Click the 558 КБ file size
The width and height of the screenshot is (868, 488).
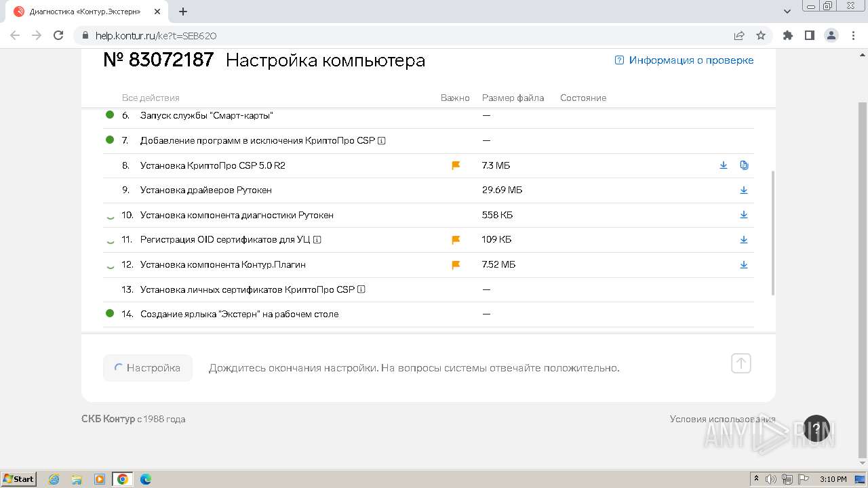498,215
